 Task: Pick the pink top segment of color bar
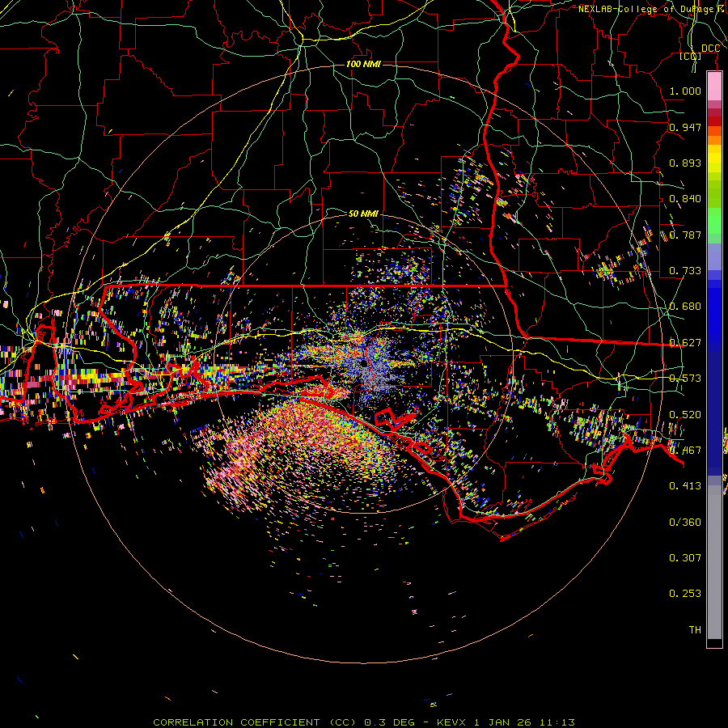(x=714, y=87)
